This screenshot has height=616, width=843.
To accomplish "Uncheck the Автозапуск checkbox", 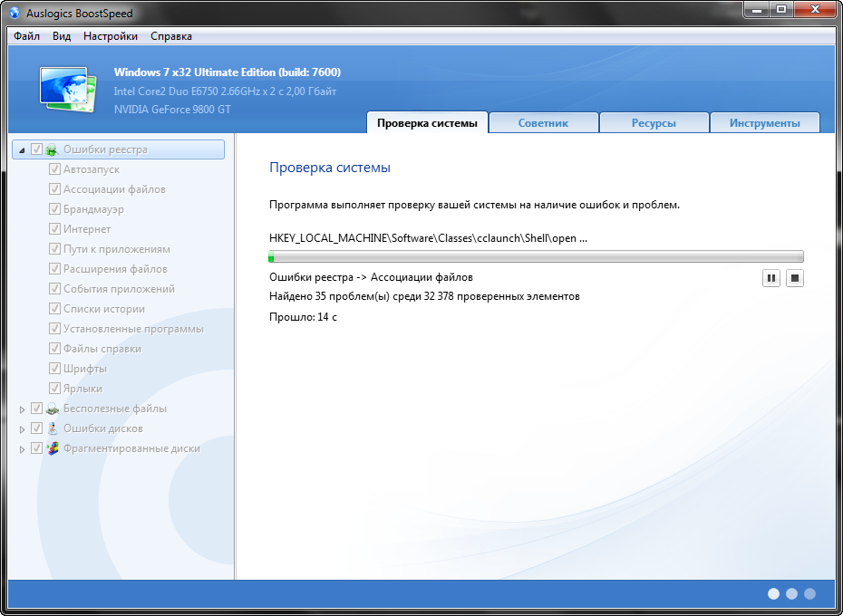I will tap(54, 169).
